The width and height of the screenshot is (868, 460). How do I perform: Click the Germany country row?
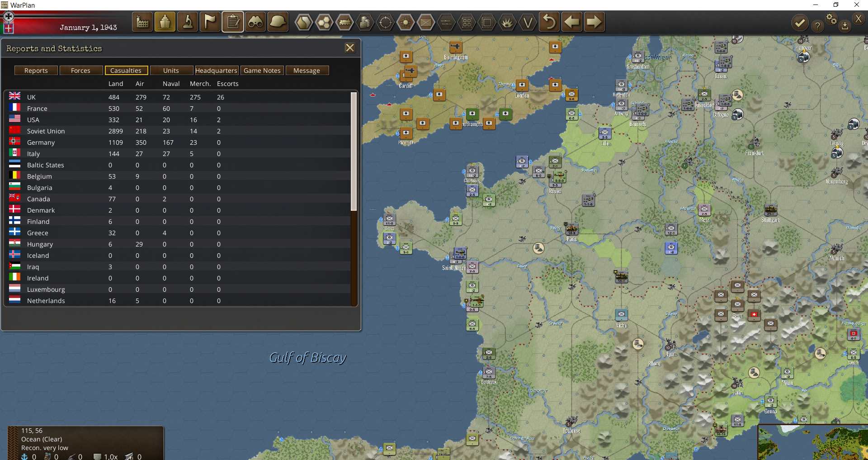pos(179,142)
